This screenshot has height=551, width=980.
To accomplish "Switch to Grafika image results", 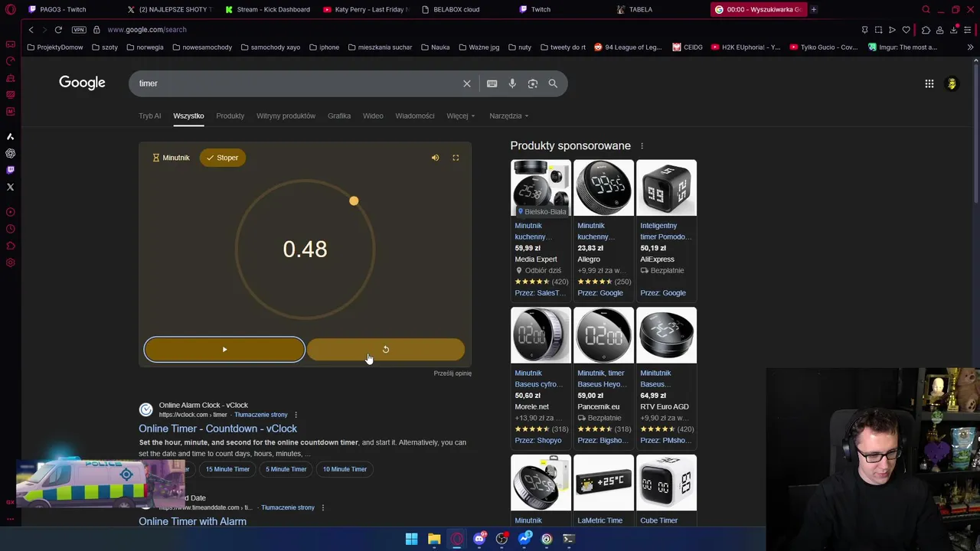I will (339, 116).
